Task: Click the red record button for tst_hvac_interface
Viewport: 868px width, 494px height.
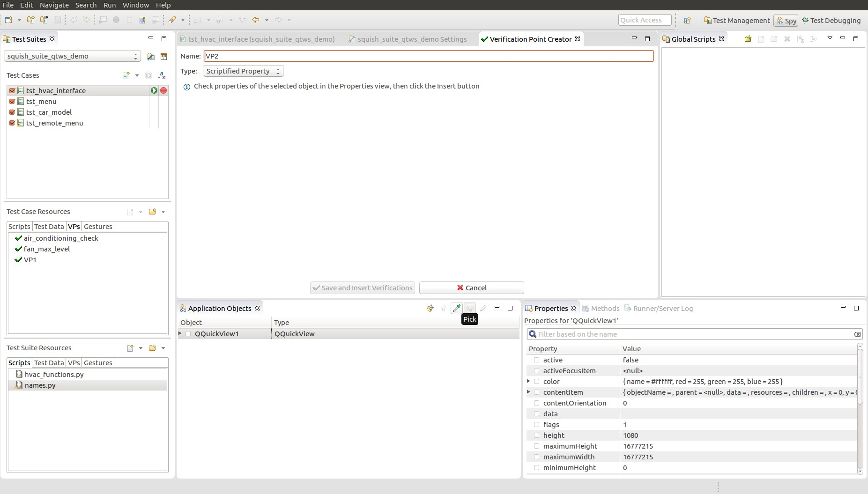Action: (x=163, y=90)
